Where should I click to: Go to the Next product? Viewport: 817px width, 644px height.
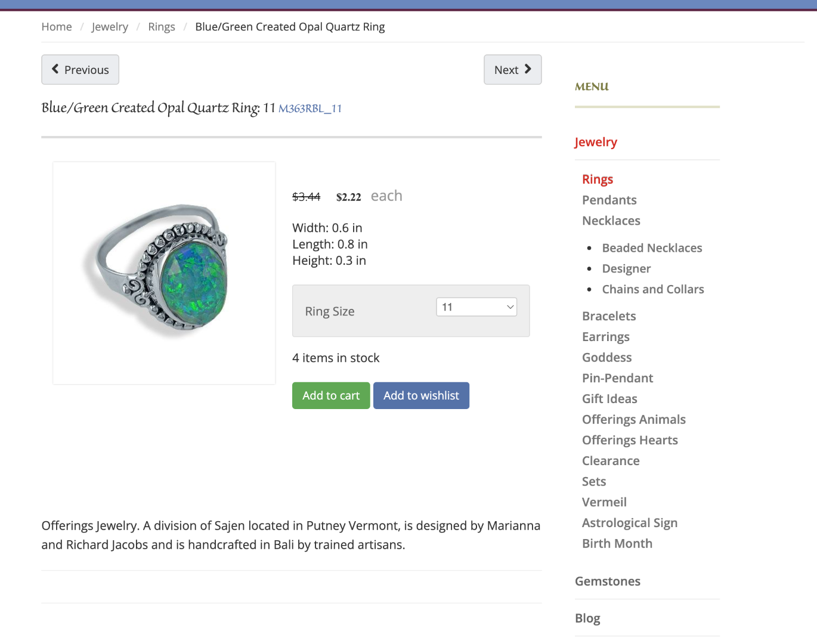(512, 70)
